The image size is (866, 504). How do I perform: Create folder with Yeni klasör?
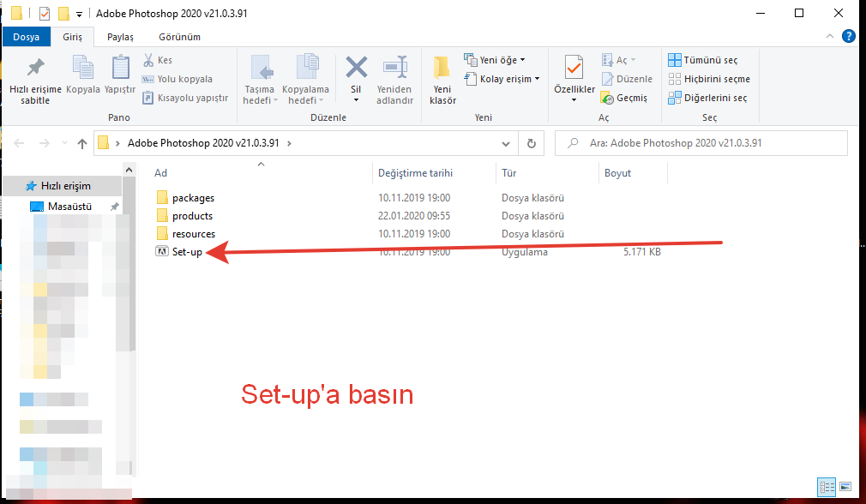click(442, 81)
